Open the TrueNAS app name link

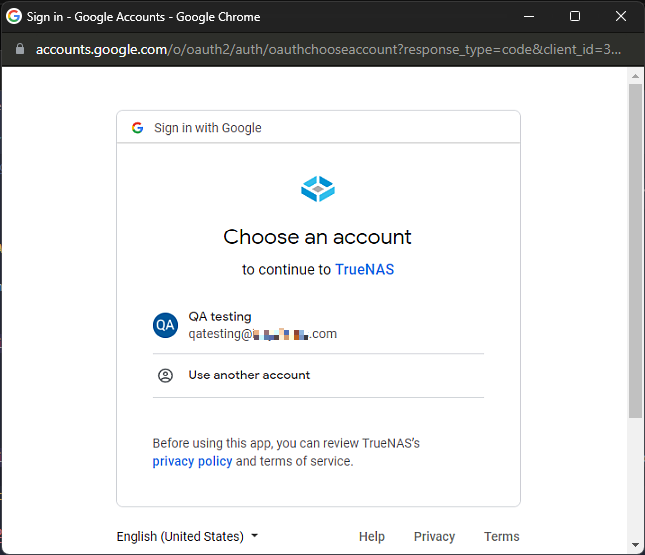click(364, 269)
